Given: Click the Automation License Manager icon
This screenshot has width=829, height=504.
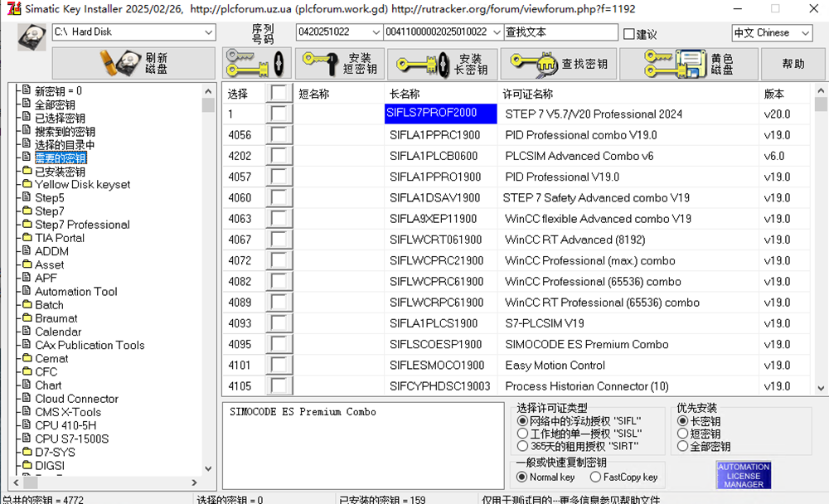Looking at the screenshot, I should point(744,475).
